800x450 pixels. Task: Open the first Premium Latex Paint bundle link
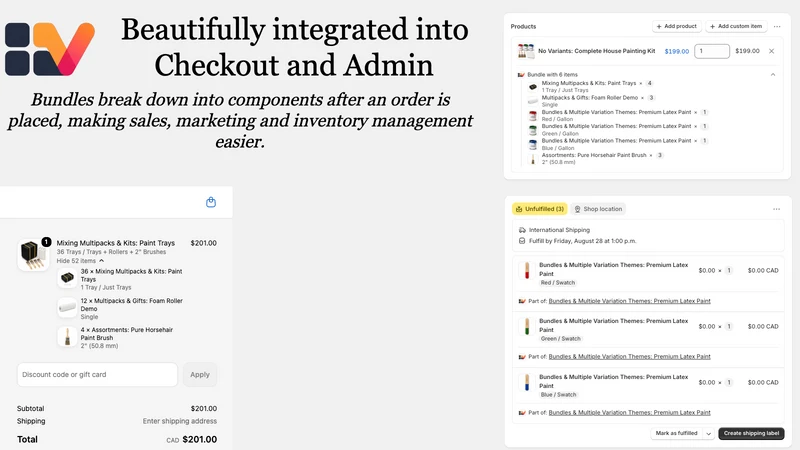click(x=629, y=301)
